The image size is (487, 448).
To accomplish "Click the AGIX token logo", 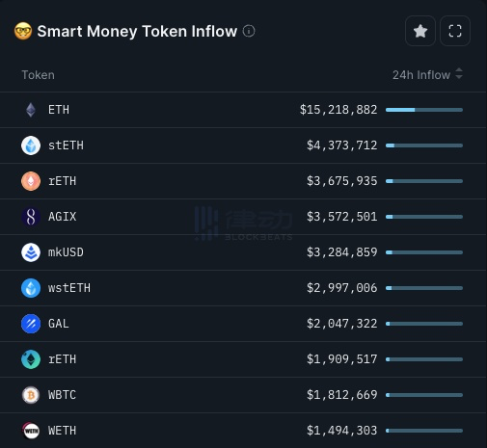I will [x=31, y=217].
